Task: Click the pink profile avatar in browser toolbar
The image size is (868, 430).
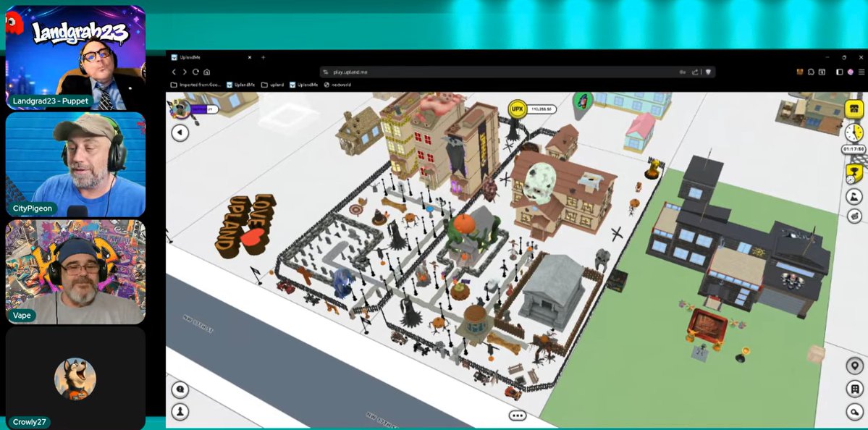Action: click(851, 72)
